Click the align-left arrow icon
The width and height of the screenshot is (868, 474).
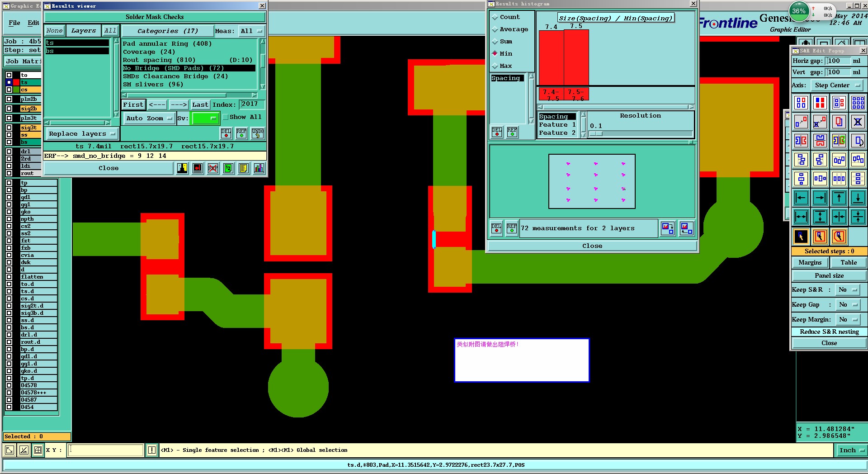coord(801,198)
